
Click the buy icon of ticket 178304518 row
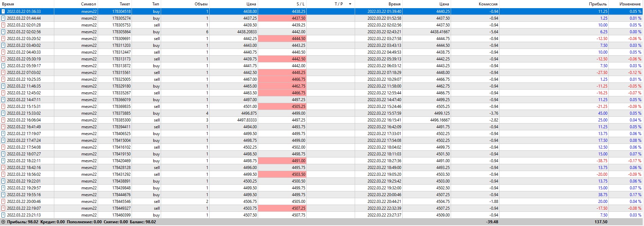pyautogui.click(x=3, y=12)
